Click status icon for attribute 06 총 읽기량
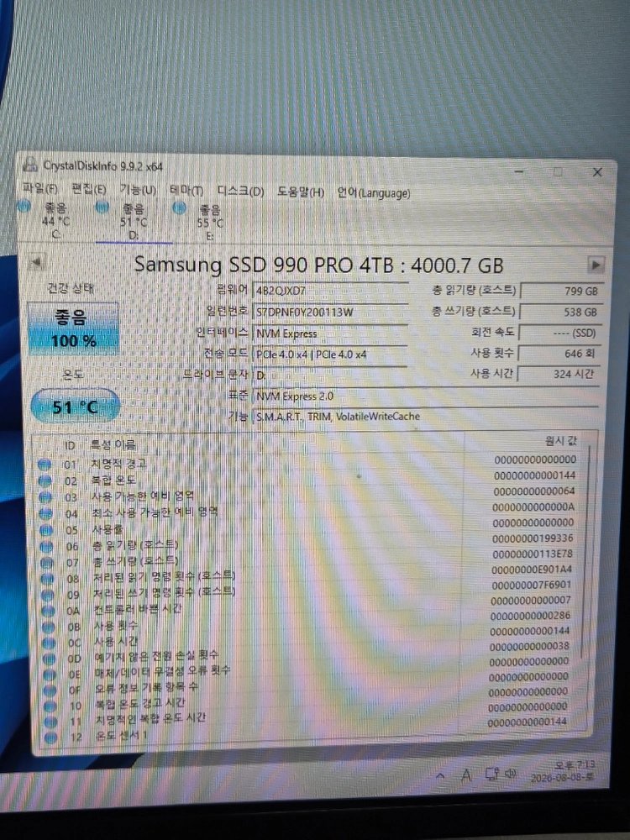 coord(46,547)
